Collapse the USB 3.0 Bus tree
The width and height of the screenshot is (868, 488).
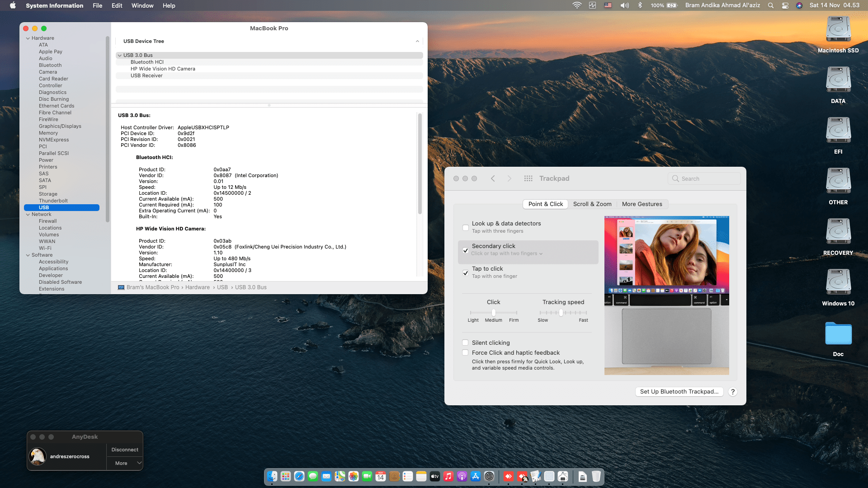click(x=119, y=55)
